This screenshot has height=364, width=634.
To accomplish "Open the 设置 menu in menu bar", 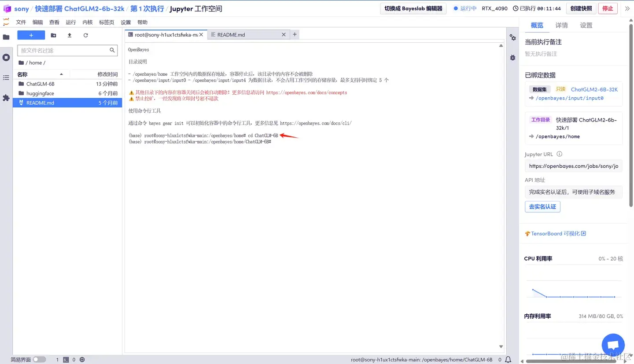I will point(126,22).
